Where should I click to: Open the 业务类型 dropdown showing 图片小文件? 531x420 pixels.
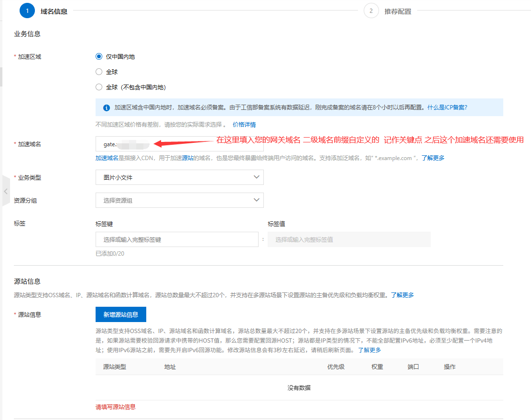(x=179, y=177)
